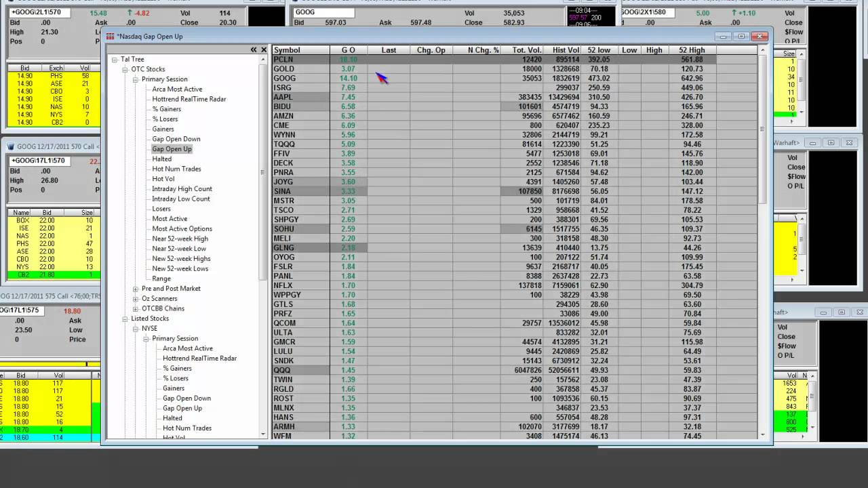Select Intraday Low Count scanner
868x488 pixels.
click(181, 199)
